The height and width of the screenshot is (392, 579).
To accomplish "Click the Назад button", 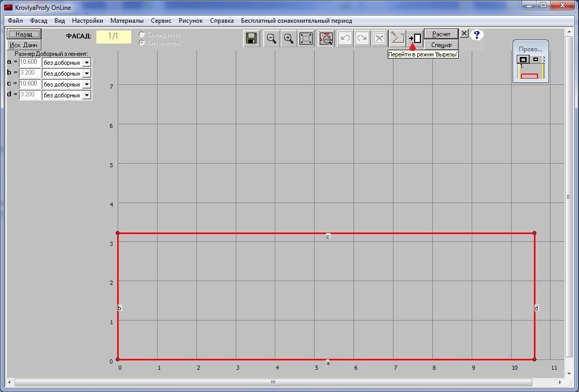I will click(24, 34).
